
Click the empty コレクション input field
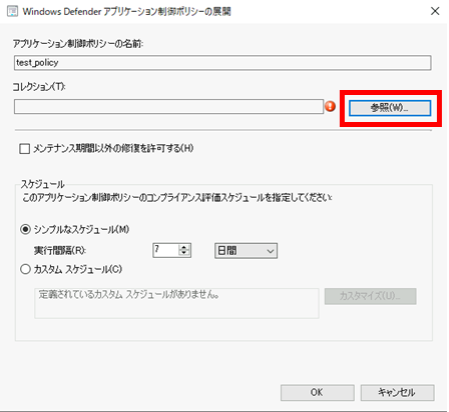click(x=169, y=106)
